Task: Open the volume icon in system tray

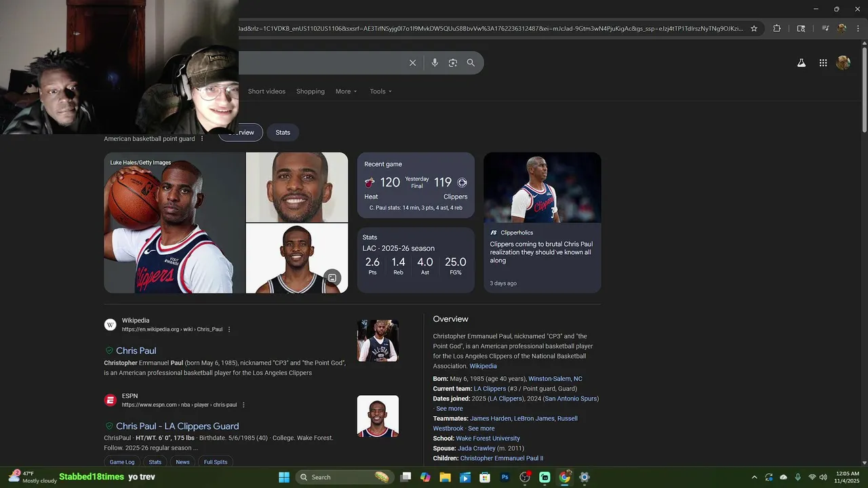Action: (x=823, y=477)
